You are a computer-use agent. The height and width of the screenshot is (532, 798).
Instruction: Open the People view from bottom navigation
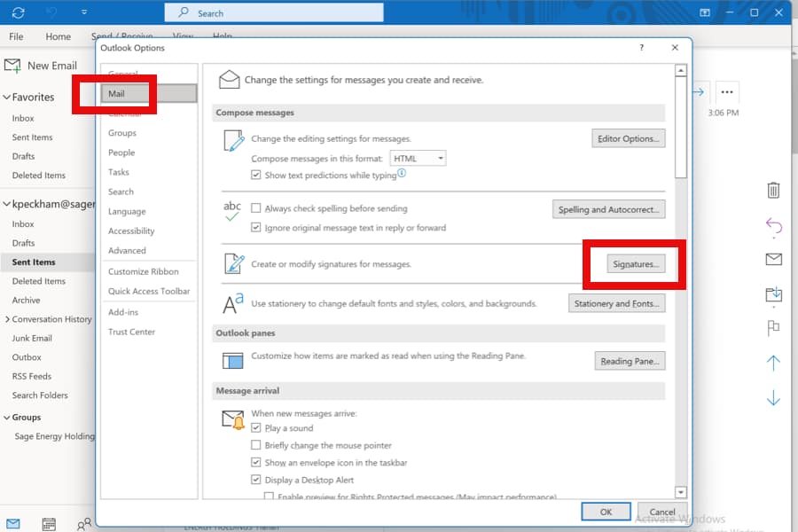83,524
